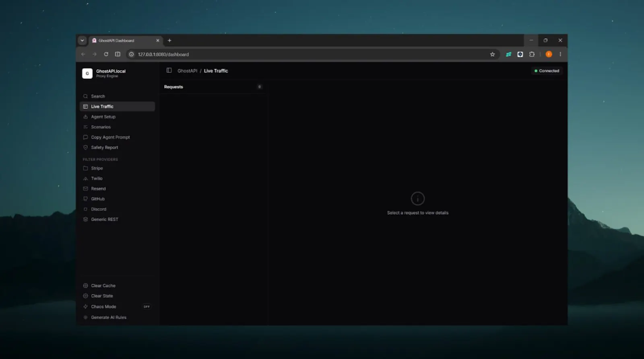Click the Agent Setup bot icon
The image size is (644, 359).
point(85,117)
